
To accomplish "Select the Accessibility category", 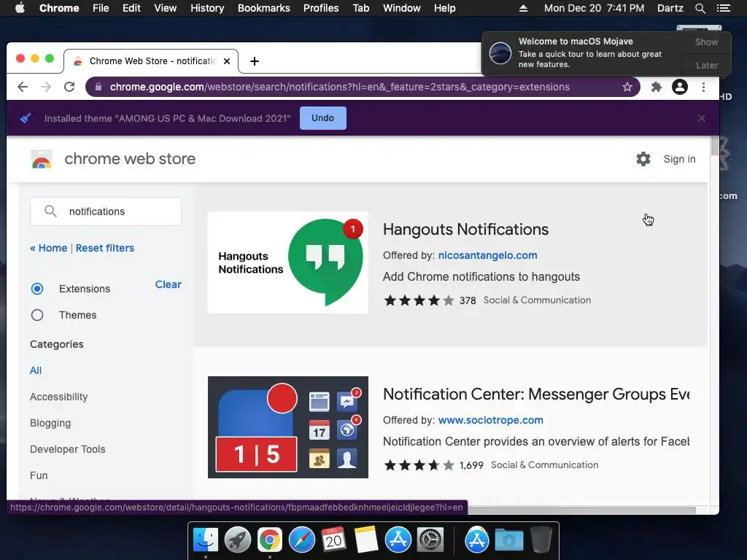I will [58, 397].
